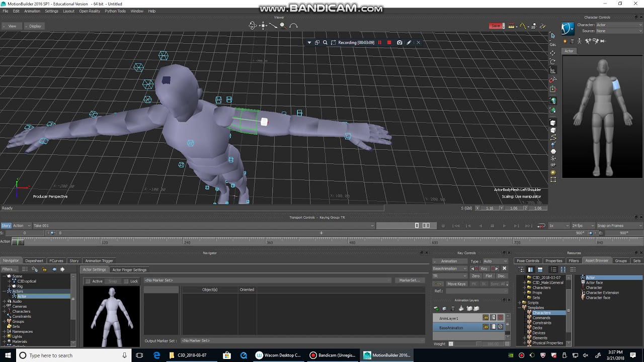Click the transport timeline slider marker

(321, 233)
